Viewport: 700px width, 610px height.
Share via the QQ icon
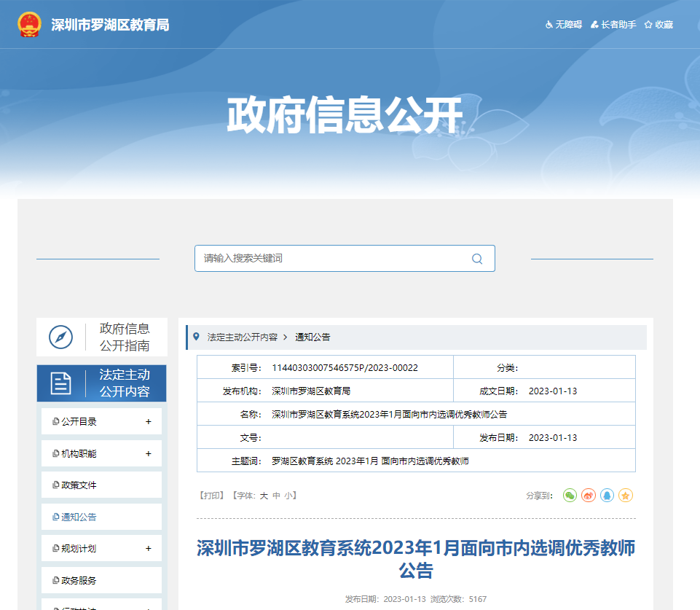pyautogui.click(x=607, y=496)
